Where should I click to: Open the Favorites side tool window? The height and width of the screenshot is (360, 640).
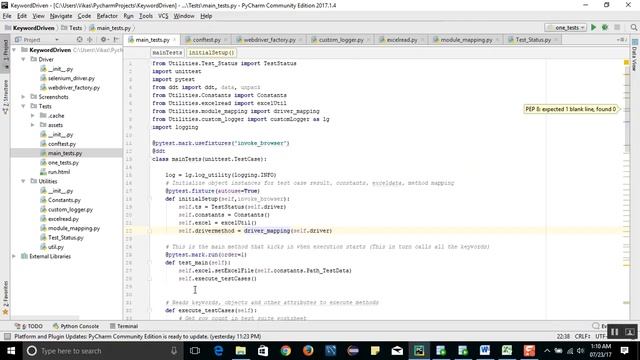click(x=5, y=298)
